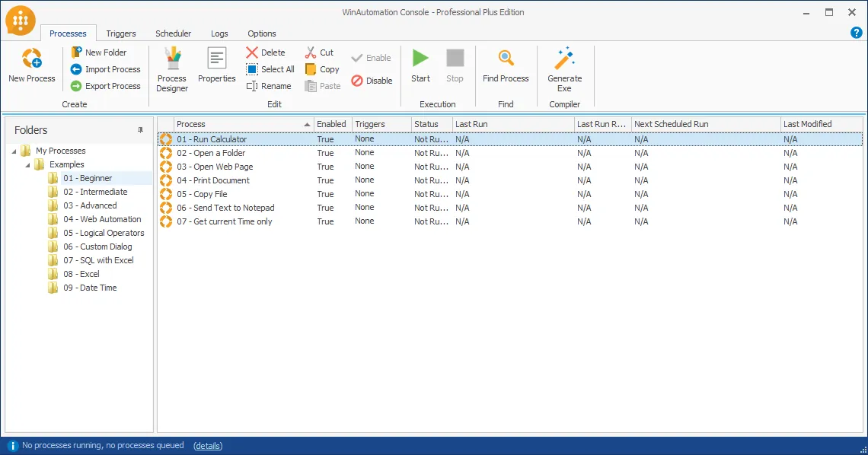Delete the selected process
Screen dimensions: 868x455
pos(266,52)
